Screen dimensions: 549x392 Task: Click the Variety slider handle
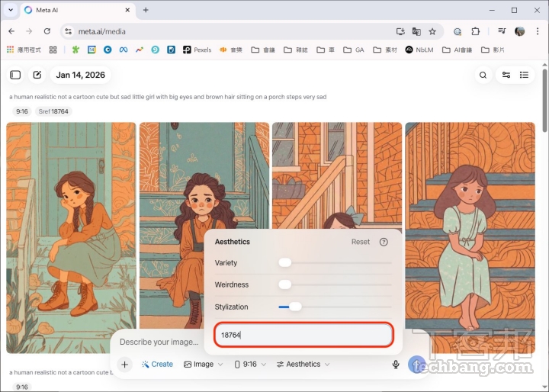(285, 262)
